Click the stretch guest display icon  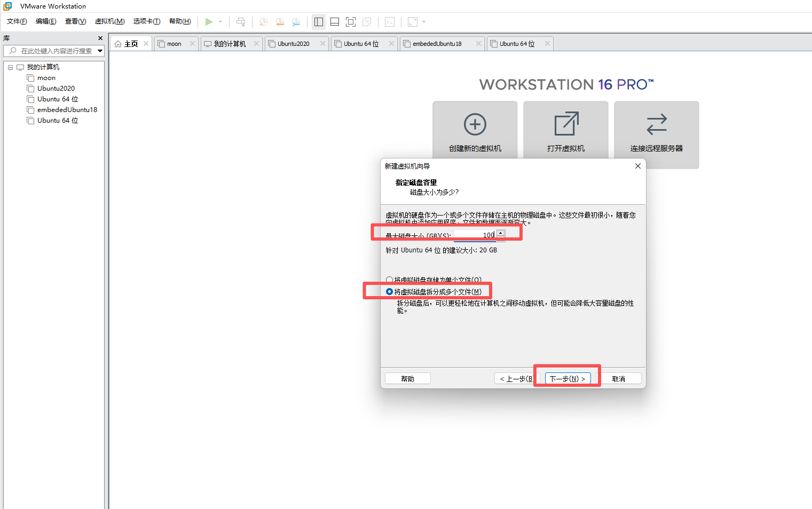[413, 22]
